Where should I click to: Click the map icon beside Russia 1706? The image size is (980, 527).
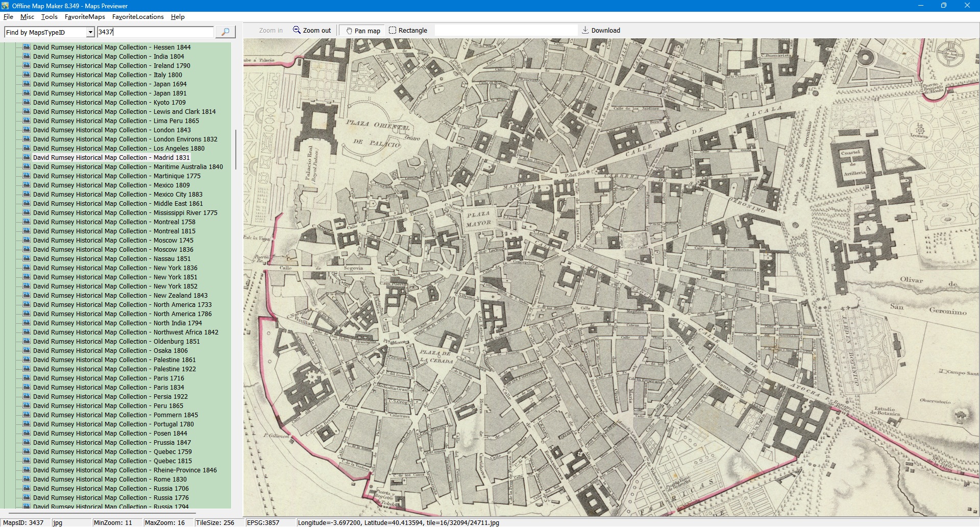27,488
